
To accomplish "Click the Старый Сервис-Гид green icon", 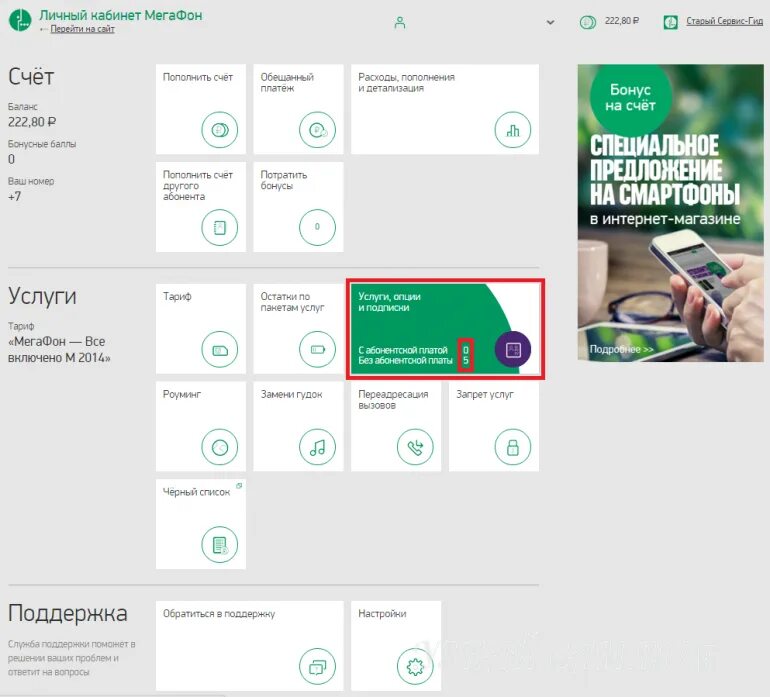I will 670,22.
